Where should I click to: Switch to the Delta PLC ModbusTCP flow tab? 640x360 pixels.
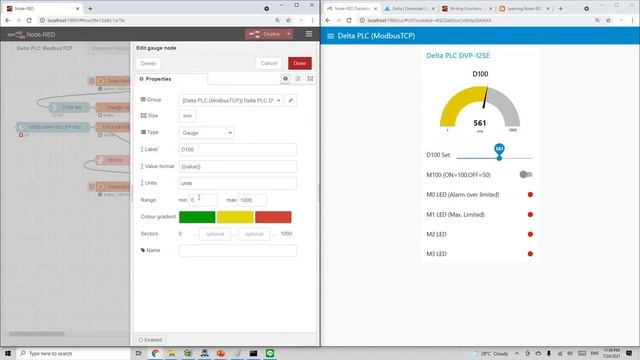click(44, 48)
